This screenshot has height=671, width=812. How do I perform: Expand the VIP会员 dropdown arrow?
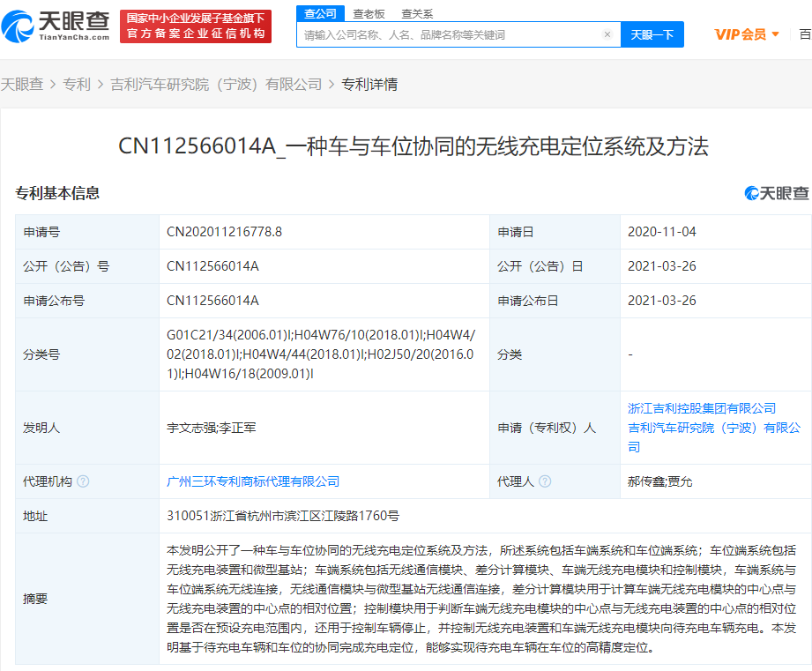776,34
